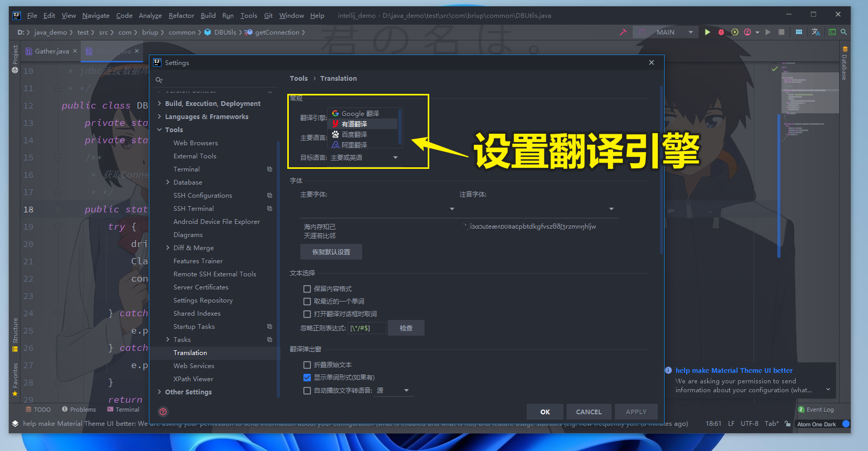Click 恢复默认设置 restore defaults button
Image resolution: width=868 pixels, height=451 pixels.
pyautogui.click(x=331, y=252)
